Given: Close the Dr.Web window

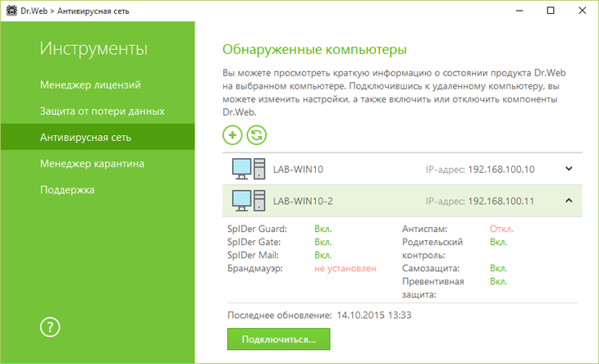Looking at the screenshot, I should click(583, 11).
